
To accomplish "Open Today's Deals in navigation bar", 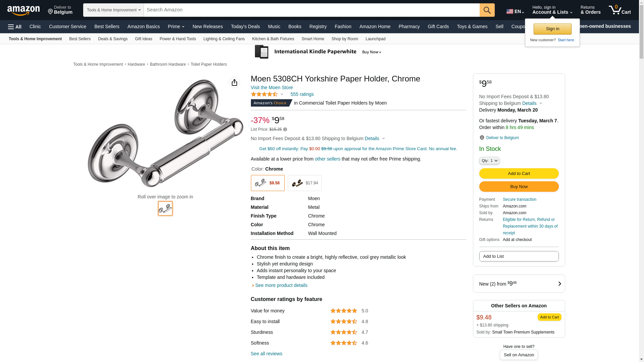I will 245,26.
